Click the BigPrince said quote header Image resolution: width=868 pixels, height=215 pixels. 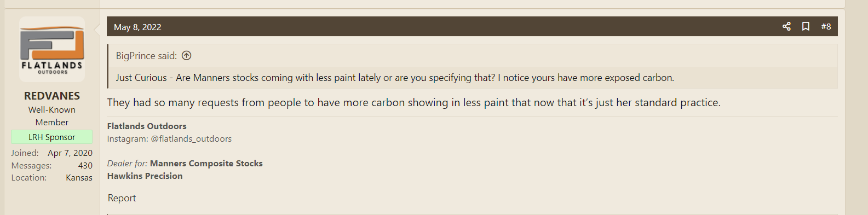tap(146, 56)
